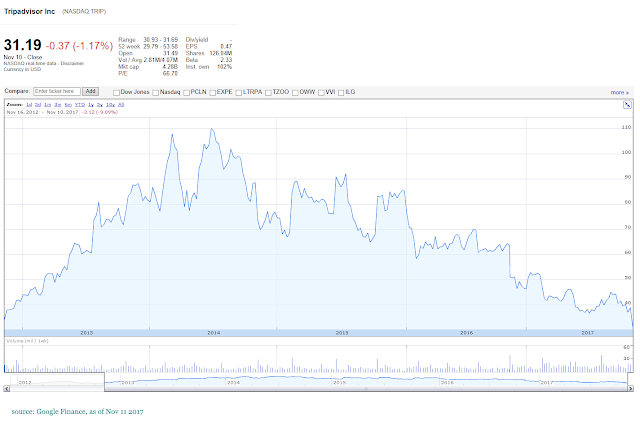Click the 2016 year label on chart axis
This screenshot has height=422, width=640.
tap(467, 333)
